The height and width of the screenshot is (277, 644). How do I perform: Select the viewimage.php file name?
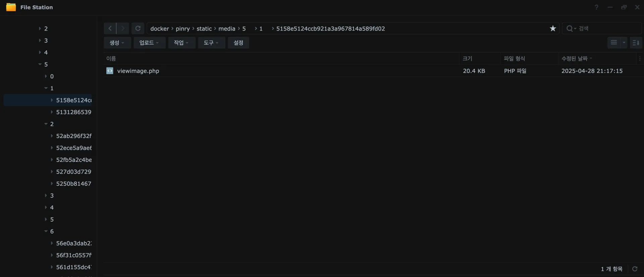pos(138,71)
